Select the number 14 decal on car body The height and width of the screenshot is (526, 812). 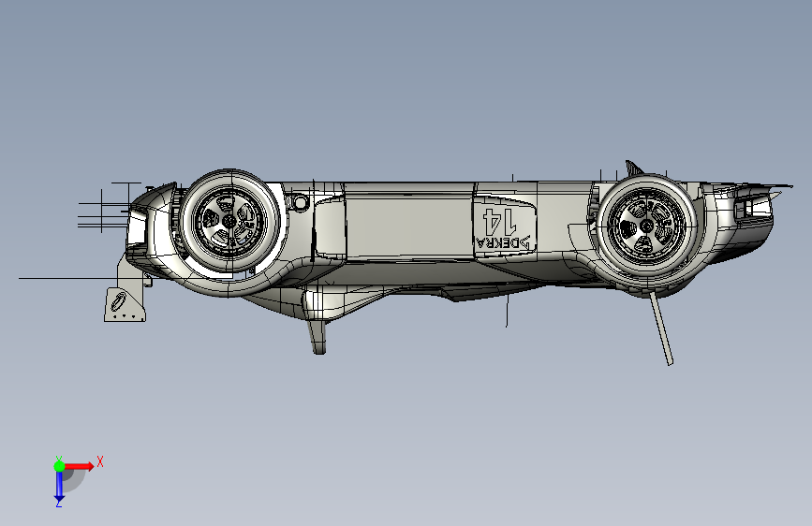[499, 221]
